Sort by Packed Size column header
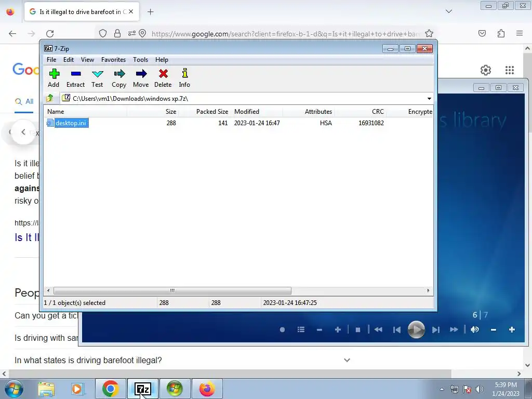This screenshot has height=399, width=532. pyautogui.click(x=205, y=112)
